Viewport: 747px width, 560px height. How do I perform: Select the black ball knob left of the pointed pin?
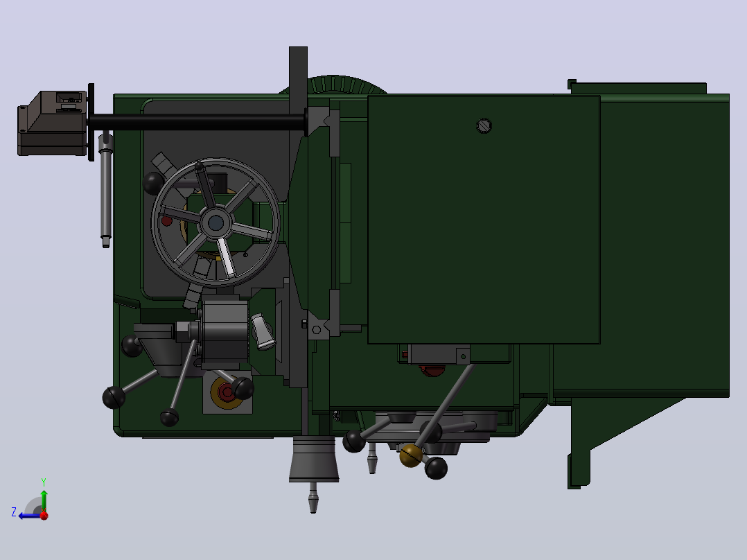pyautogui.click(x=354, y=441)
